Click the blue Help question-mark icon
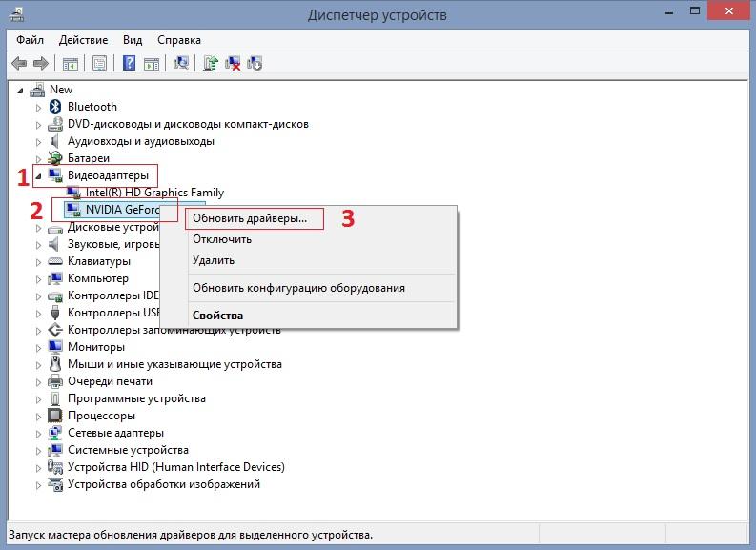756x550 pixels. [130, 63]
